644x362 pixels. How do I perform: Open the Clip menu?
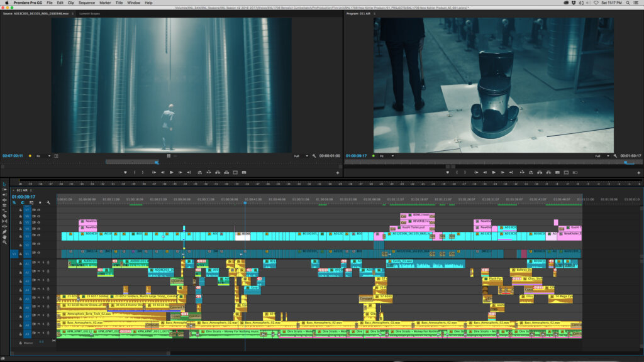click(70, 3)
